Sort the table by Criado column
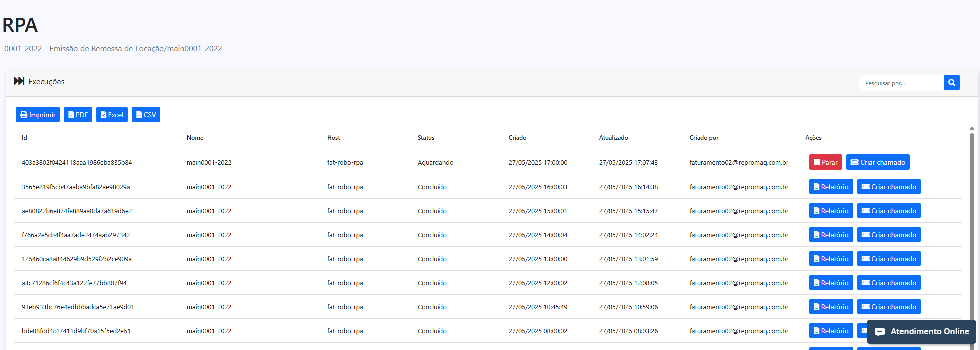The width and height of the screenshot is (980, 350). point(517,138)
